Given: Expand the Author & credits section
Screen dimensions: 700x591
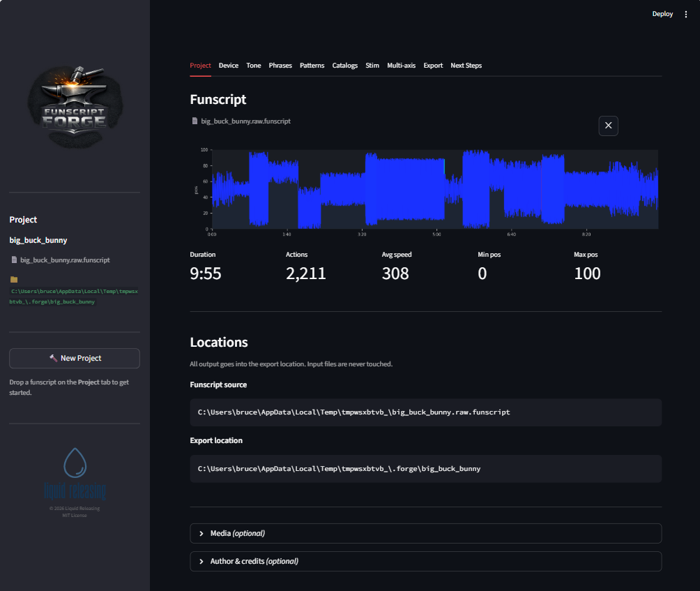Looking at the screenshot, I should (x=425, y=561).
